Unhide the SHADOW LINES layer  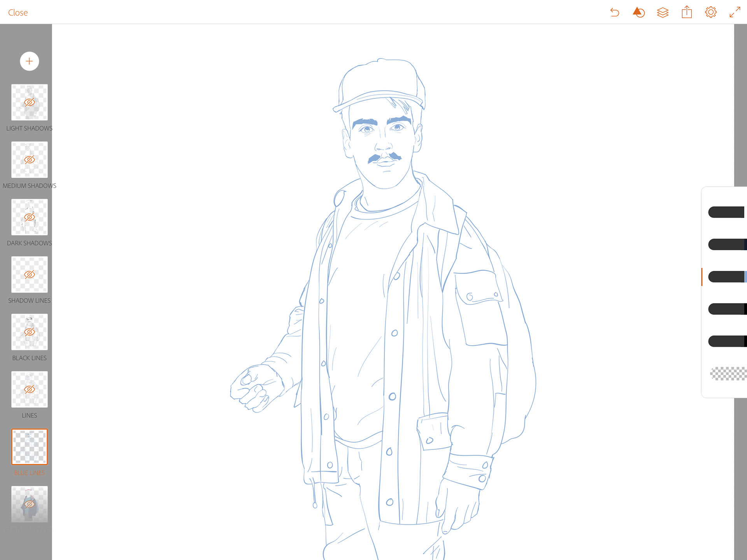30,275
